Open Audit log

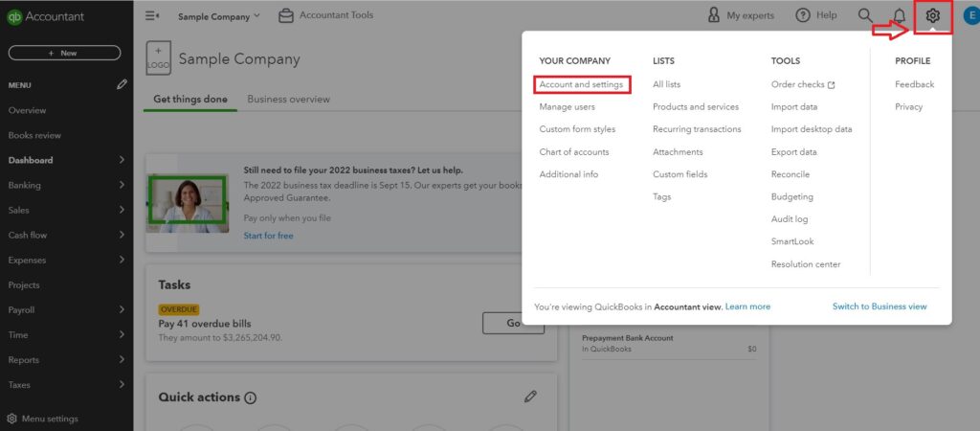790,219
